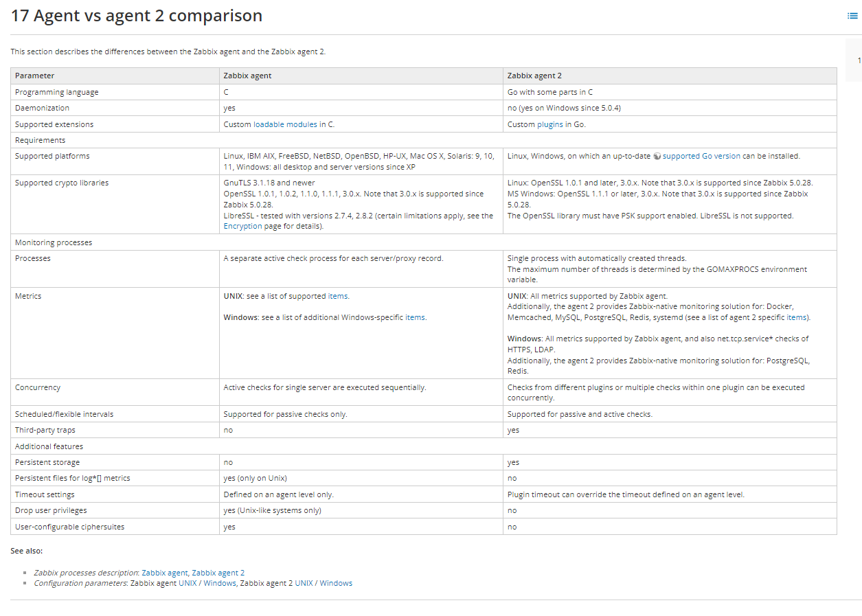The height and width of the screenshot is (616, 862).
Task: Click the 'Monitoring processes' section row
Action: point(424,242)
